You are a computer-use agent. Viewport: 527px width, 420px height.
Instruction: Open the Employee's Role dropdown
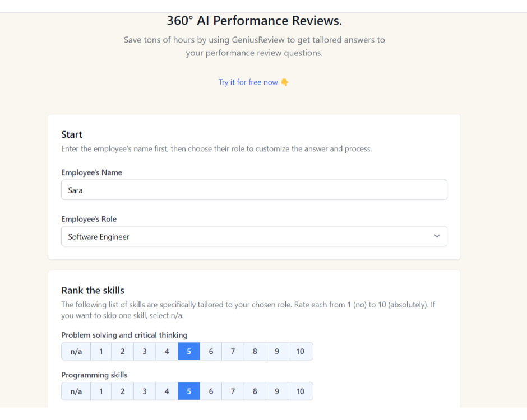click(x=254, y=236)
